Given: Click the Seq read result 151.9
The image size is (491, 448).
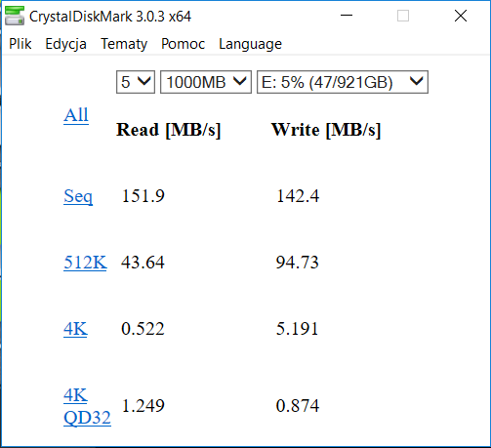Looking at the screenshot, I should click(143, 196).
